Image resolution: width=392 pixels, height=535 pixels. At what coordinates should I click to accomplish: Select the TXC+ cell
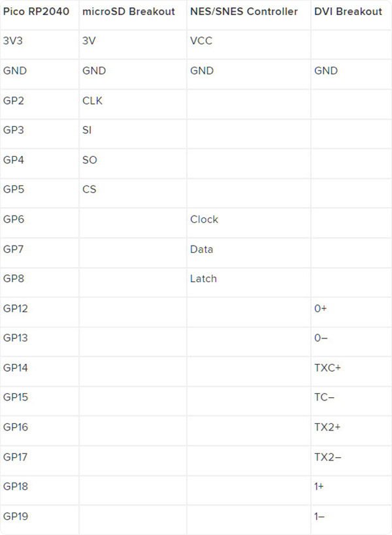pos(327,368)
